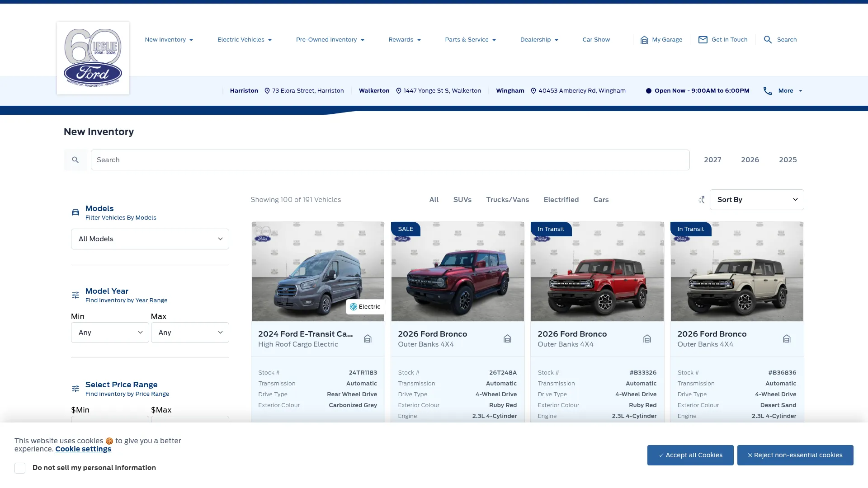Click the map pin icon for Walkerton address

click(399, 91)
